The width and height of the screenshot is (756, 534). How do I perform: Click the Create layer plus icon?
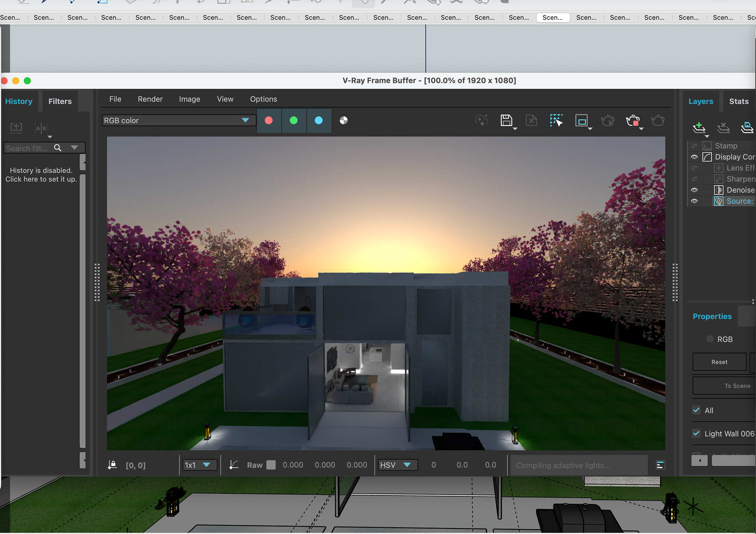699,127
